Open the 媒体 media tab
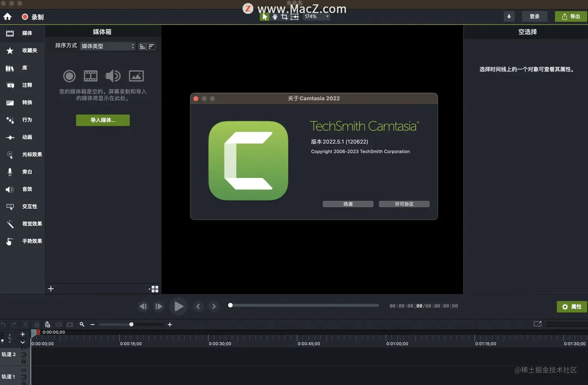The width and height of the screenshot is (588, 385). [x=23, y=33]
